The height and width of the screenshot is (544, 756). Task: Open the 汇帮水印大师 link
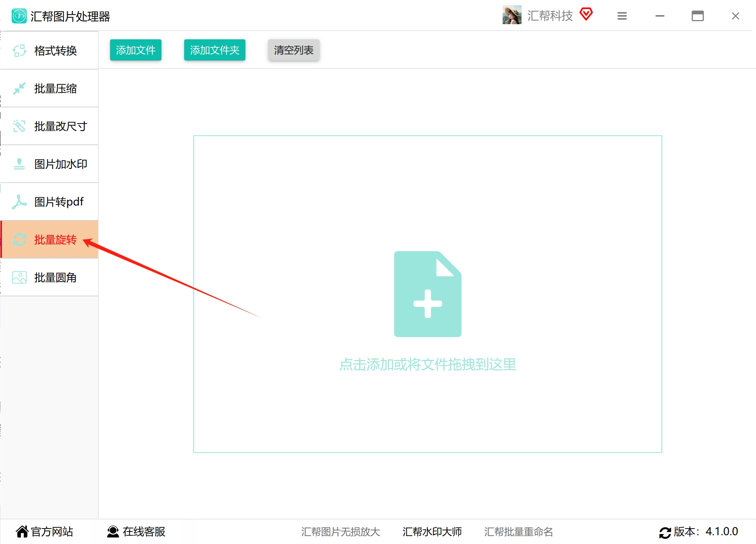[432, 532]
